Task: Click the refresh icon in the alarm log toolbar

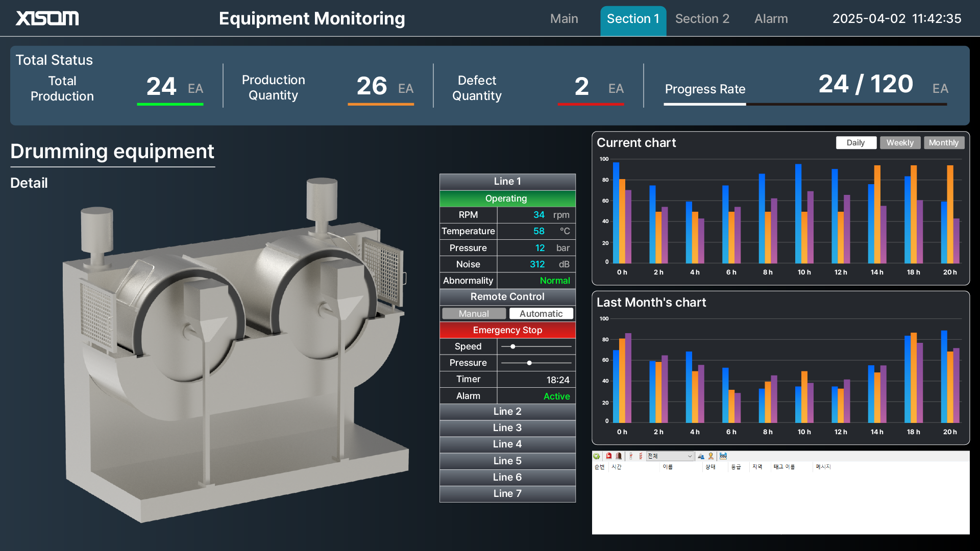Action: [596, 456]
